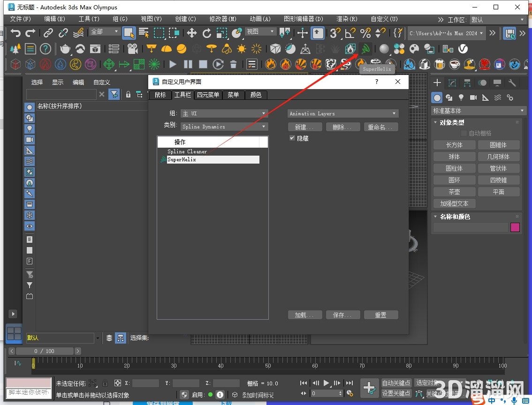Click the Percent Snap icon

coord(365,33)
